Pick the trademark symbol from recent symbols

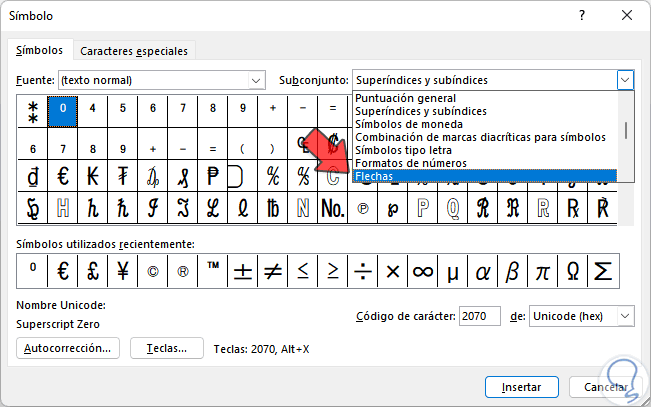coord(213,270)
